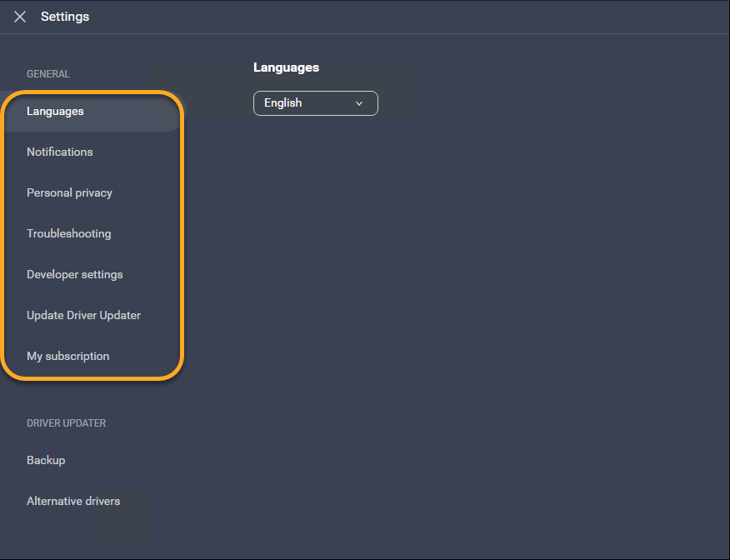This screenshot has height=560, width=730.
Task: Click the bold Languages heading
Action: 286,67
